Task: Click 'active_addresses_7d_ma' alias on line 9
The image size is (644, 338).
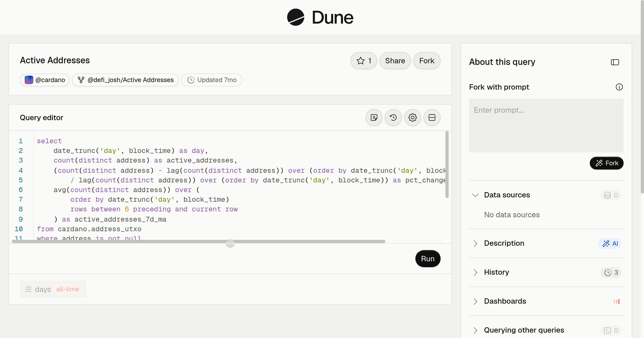Action: [120, 219]
